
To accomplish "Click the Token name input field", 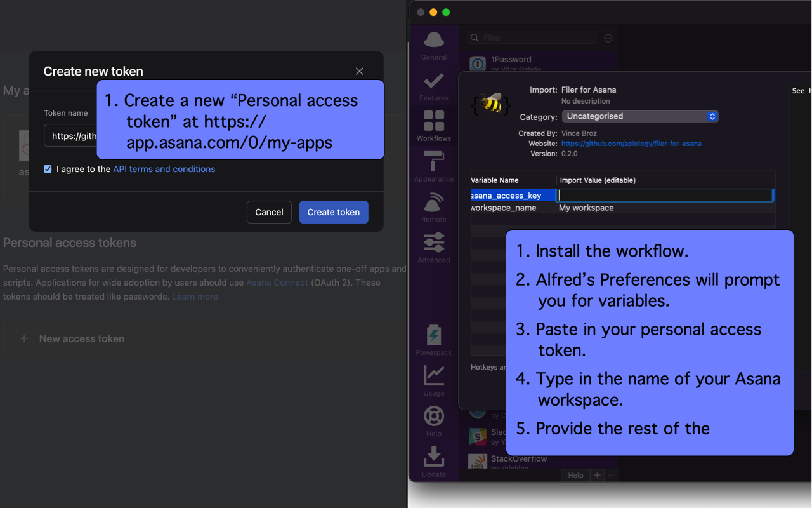I will [70, 136].
